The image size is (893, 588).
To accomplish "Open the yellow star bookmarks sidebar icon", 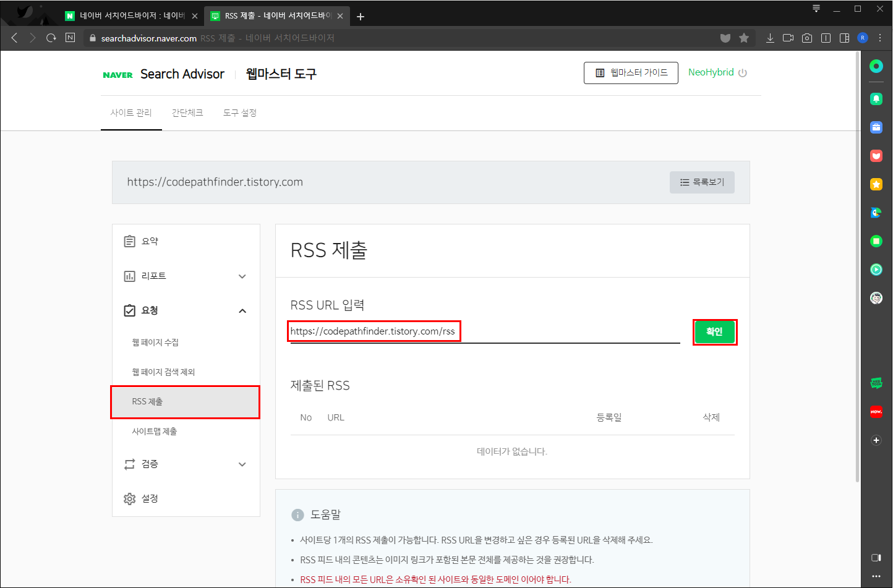I will point(876,184).
